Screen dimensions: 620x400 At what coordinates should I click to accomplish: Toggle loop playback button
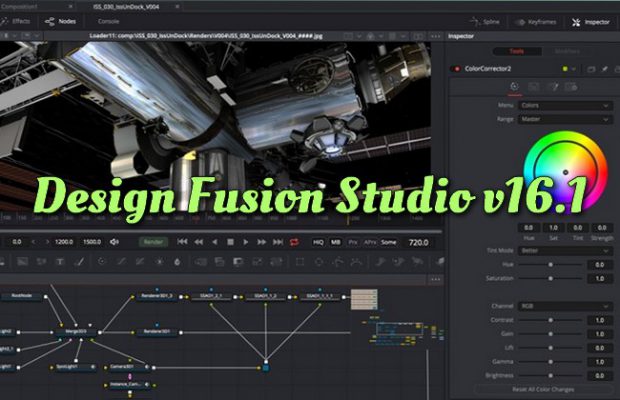pyautogui.click(x=294, y=242)
